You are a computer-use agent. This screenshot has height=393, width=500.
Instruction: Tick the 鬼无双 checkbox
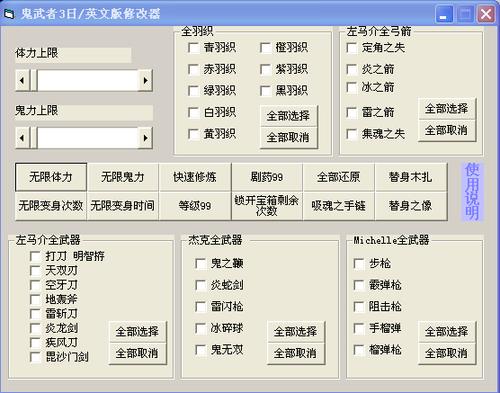tap(201, 350)
